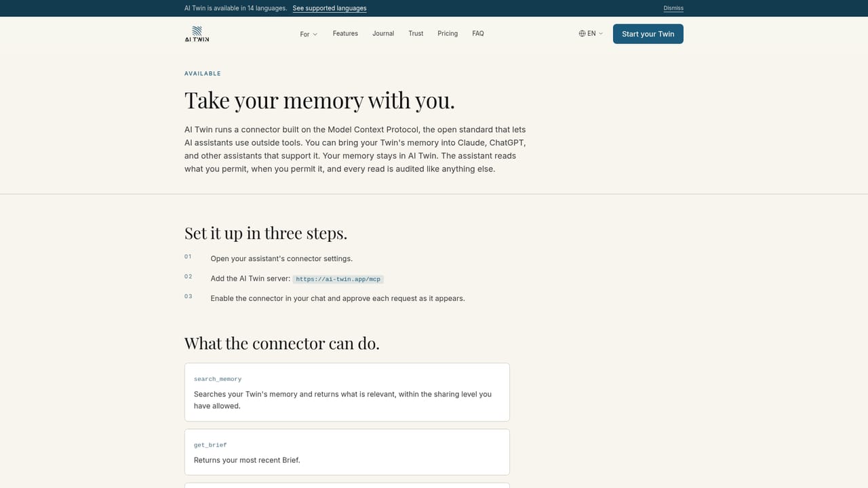The image size is (868, 488).
Task: Click 'Returns your most recent Brief.' description
Action: [x=247, y=460]
